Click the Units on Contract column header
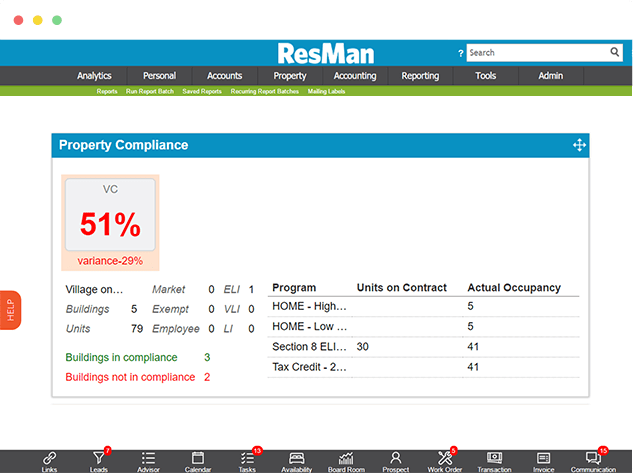The width and height of the screenshot is (634, 473). pyautogui.click(x=402, y=287)
